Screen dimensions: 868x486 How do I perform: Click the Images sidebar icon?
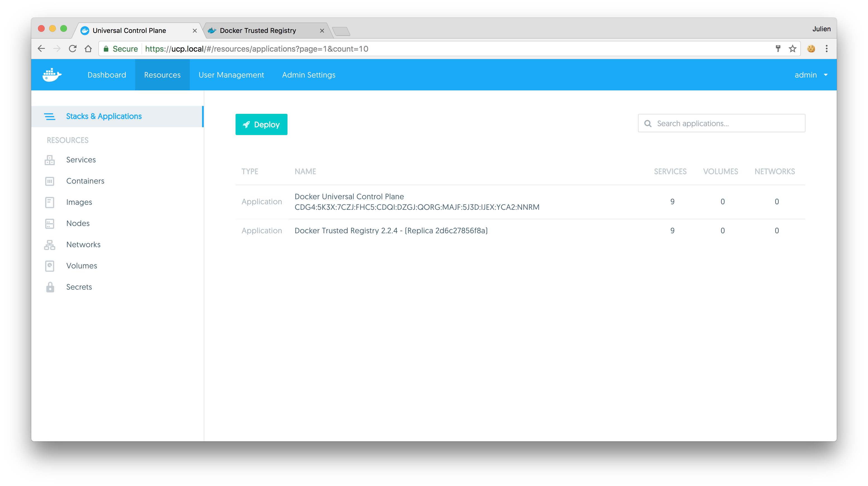pos(50,202)
